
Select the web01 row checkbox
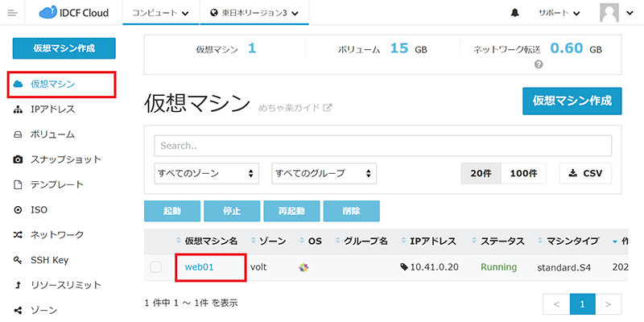coord(156,267)
